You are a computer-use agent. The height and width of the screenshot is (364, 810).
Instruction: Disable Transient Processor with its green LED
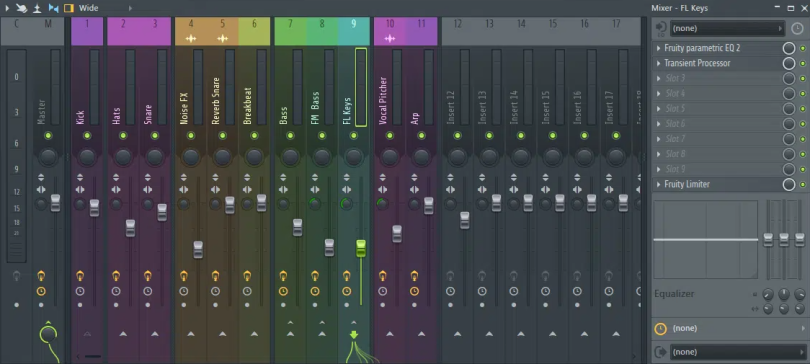point(803,64)
